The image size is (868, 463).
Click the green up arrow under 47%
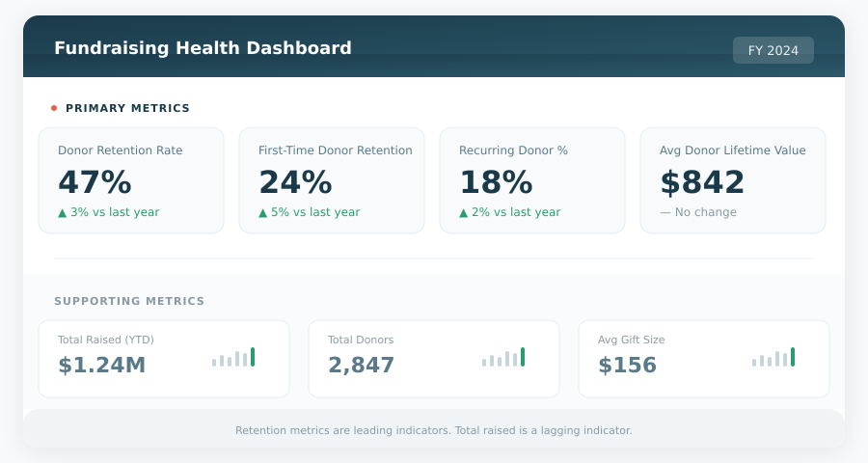(x=63, y=212)
